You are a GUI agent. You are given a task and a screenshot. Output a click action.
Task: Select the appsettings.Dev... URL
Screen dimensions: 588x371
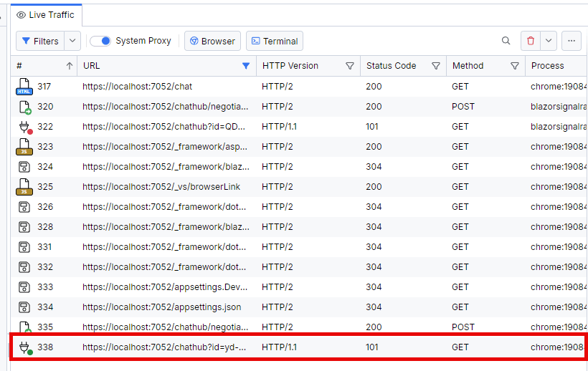(x=165, y=287)
